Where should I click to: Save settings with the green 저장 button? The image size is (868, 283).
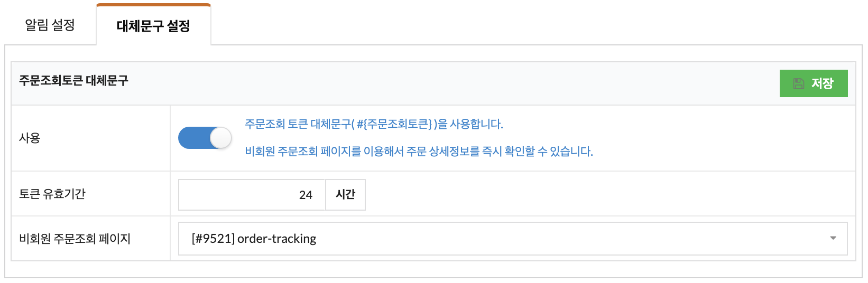pyautogui.click(x=814, y=83)
